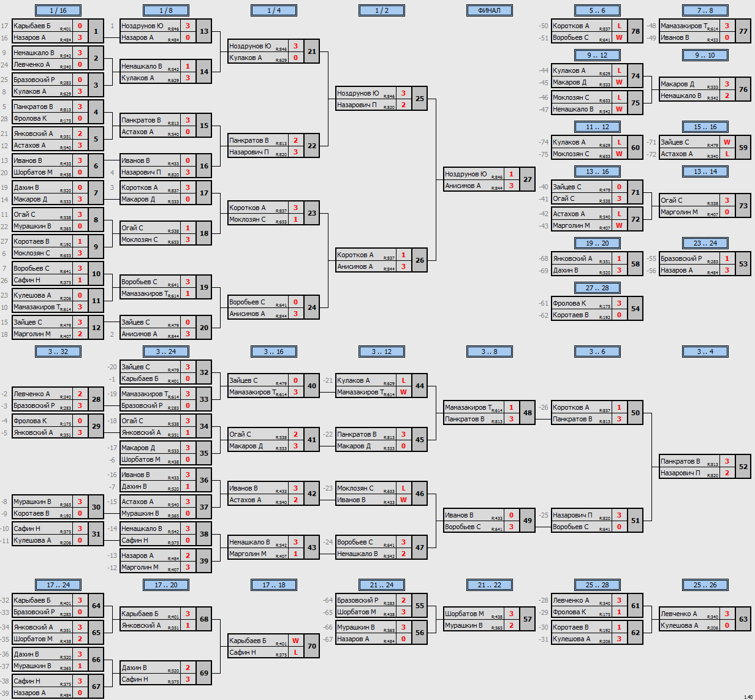Click the '3 .. 32' bracket header

[x=58, y=352]
